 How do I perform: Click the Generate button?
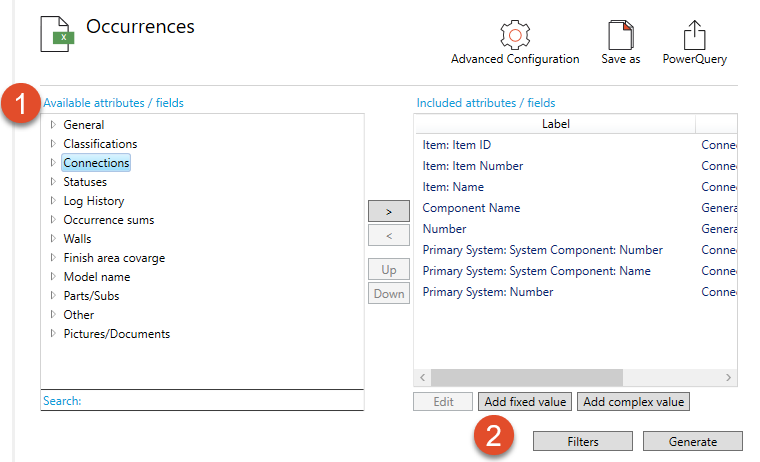click(692, 441)
